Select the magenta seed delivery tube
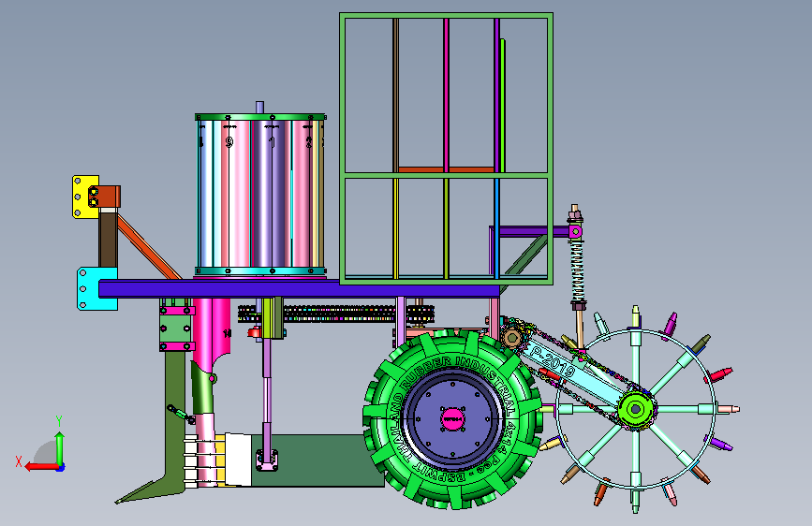 pyautogui.click(x=212, y=331)
